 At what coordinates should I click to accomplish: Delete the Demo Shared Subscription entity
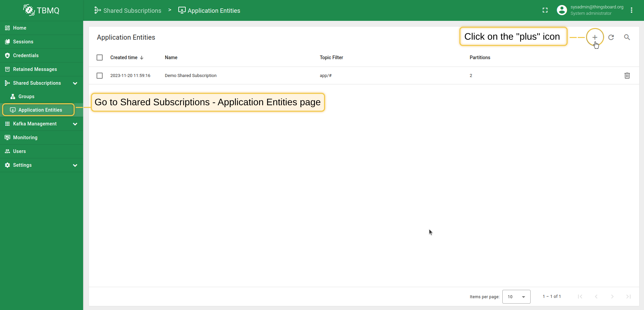pyautogui.click(x=627, y=75)
